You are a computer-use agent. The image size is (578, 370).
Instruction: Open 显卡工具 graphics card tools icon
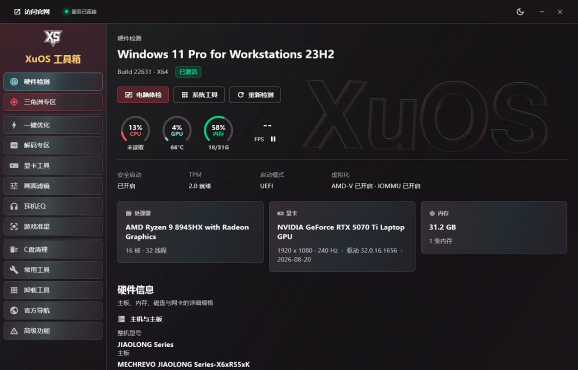[x=14, y=165]
